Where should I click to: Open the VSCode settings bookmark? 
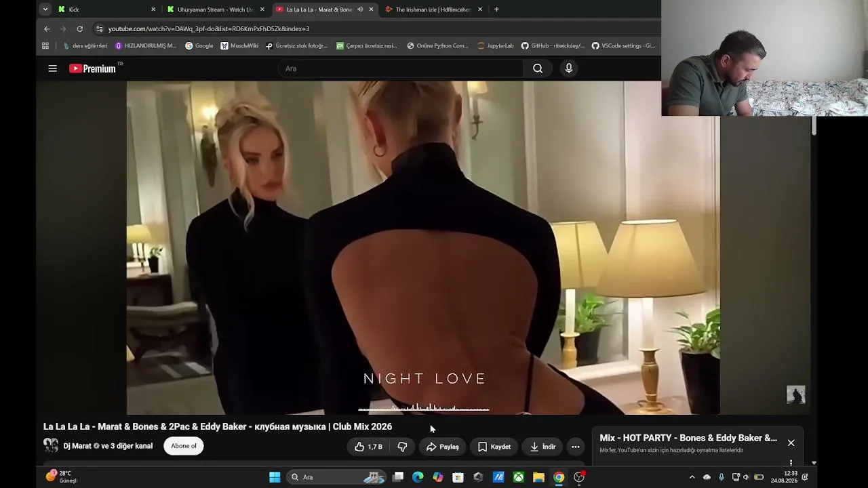click(623, 46)
